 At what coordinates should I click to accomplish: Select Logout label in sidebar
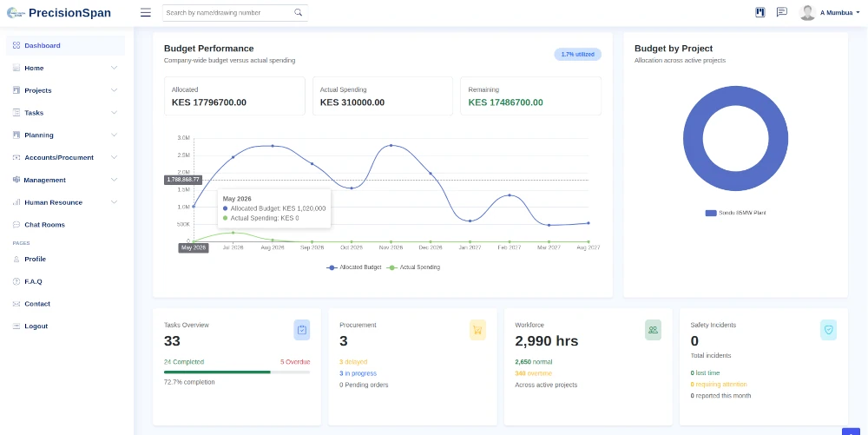[x=36, y=326]
